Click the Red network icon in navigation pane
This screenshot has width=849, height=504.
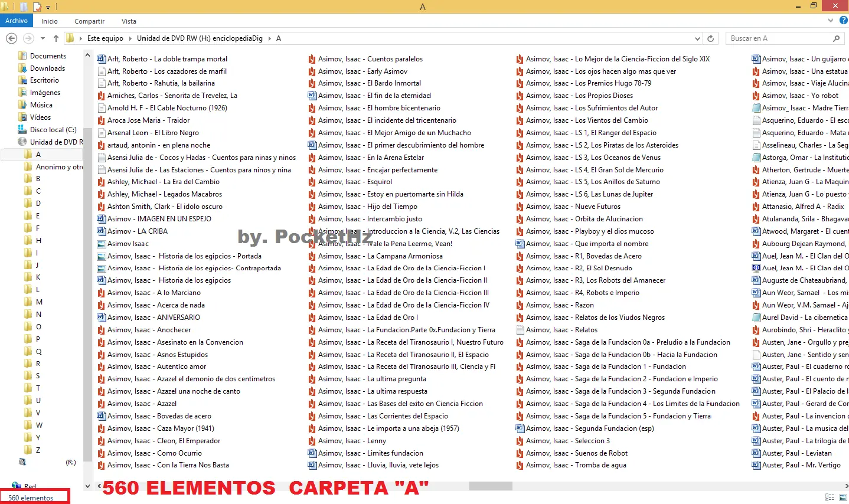click(17, 486)
